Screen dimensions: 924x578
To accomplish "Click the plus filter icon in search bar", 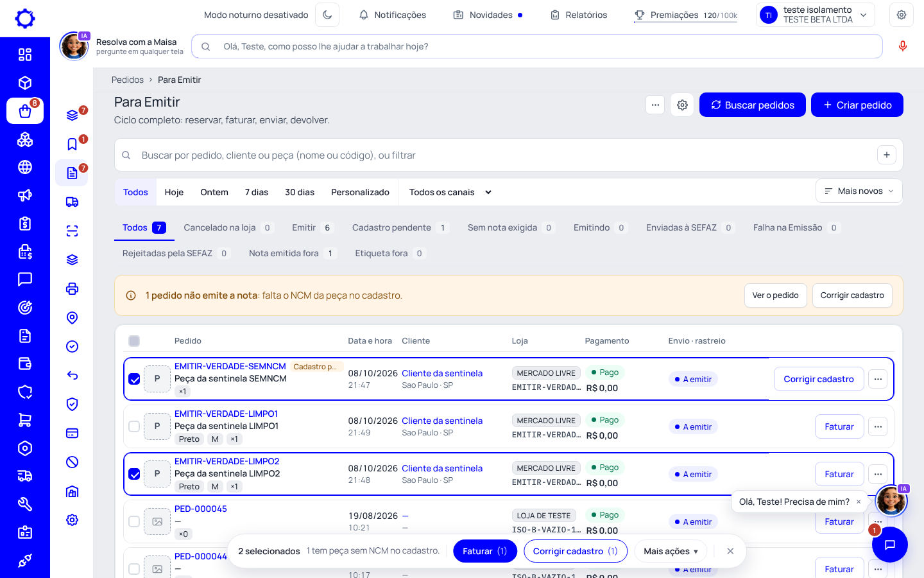I will tap(886, 155).
